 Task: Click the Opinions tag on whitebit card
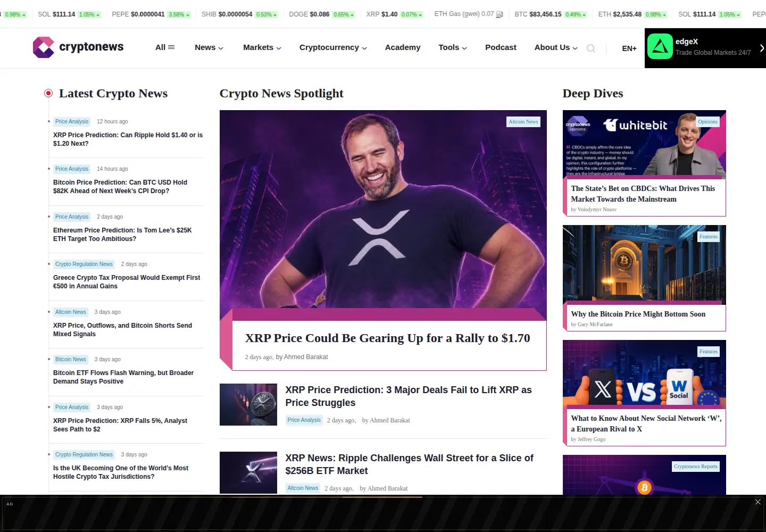(x=707, y=122)
